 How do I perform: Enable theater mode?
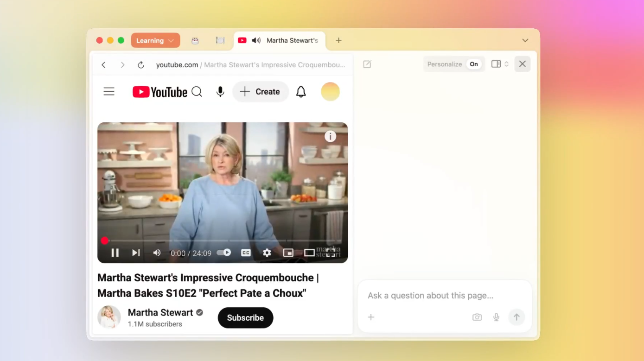(x=309, y=253)
